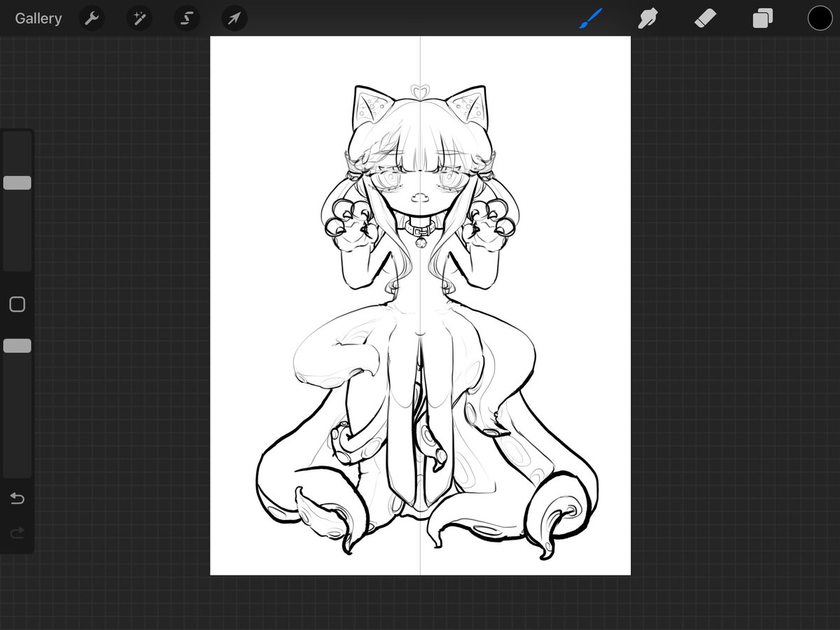
Task: Redo the last undone stroke
Action: point(17,533)
